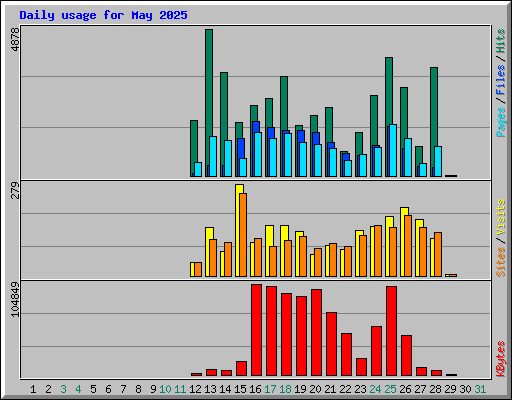
Task: Click red KBytes bar for day 20
Action: 316,332
